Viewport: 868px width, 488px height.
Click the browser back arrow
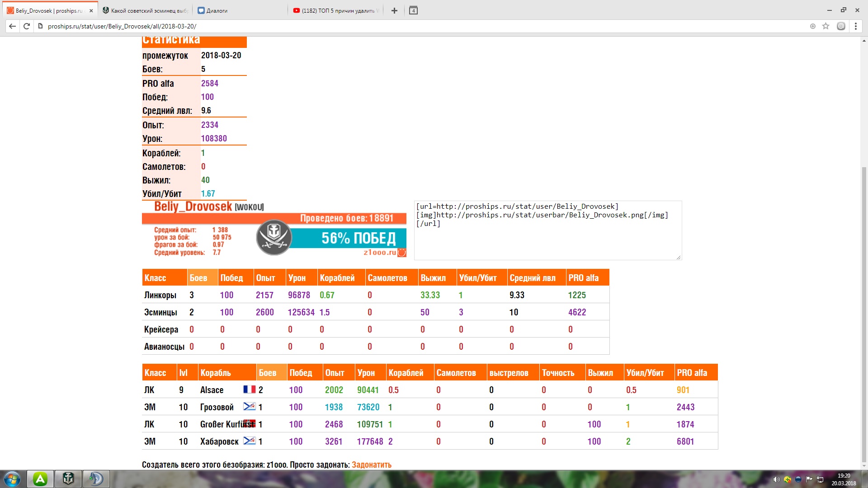pos(12,26)
